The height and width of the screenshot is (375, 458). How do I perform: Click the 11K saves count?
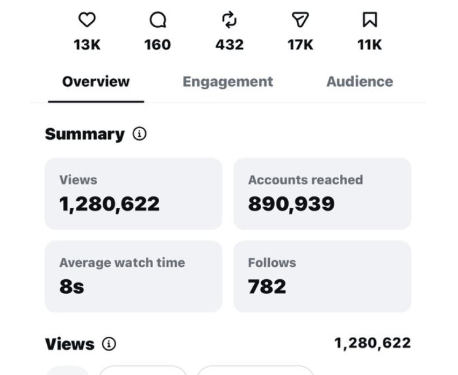[370, 45]
